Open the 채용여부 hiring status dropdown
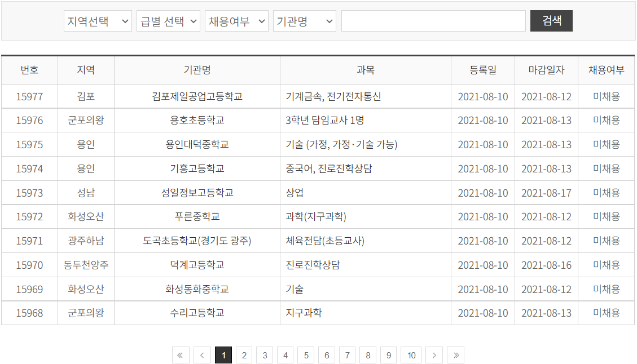 click(x=236, y=20)
